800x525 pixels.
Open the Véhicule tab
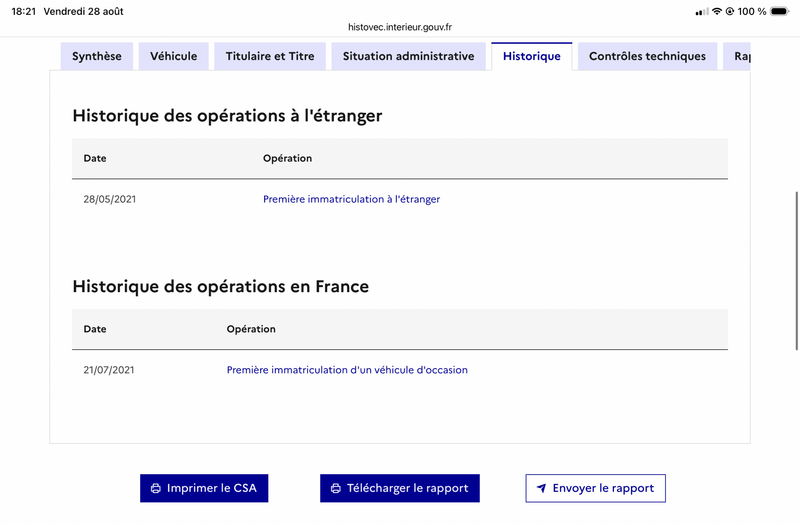click(173, 56)
